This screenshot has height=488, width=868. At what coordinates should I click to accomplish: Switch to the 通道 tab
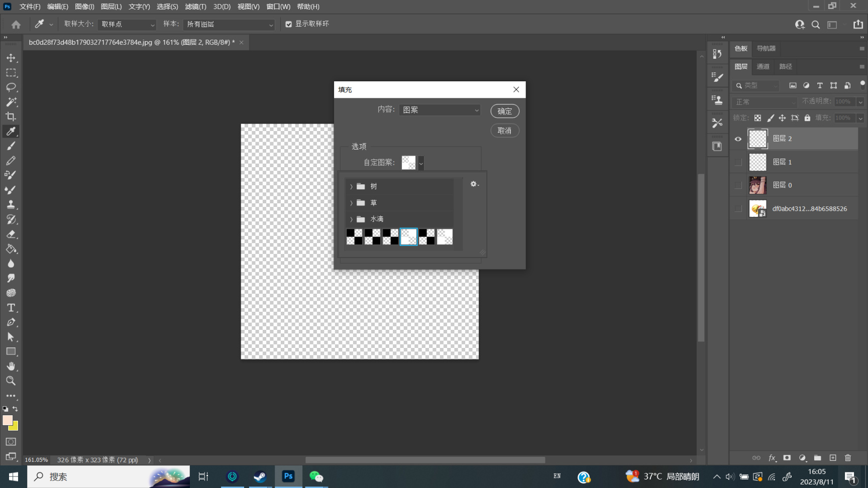pos(763,66)
